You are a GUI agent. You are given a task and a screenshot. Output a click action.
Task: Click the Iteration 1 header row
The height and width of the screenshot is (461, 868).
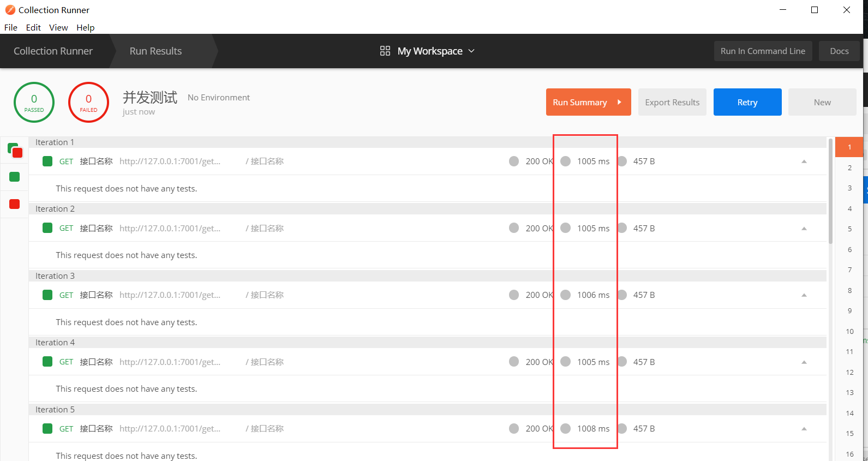[x=428, y=142]
